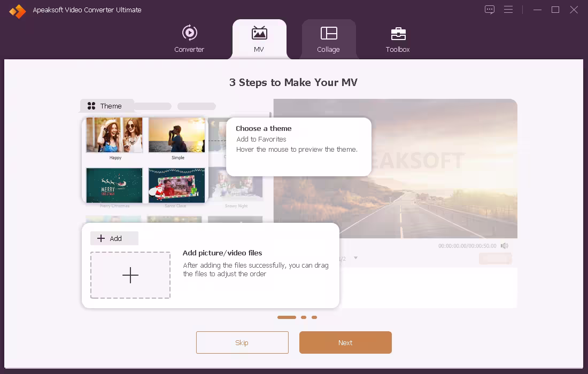
Task: Go to the second tutorial step dot
Action: (304, 317)
